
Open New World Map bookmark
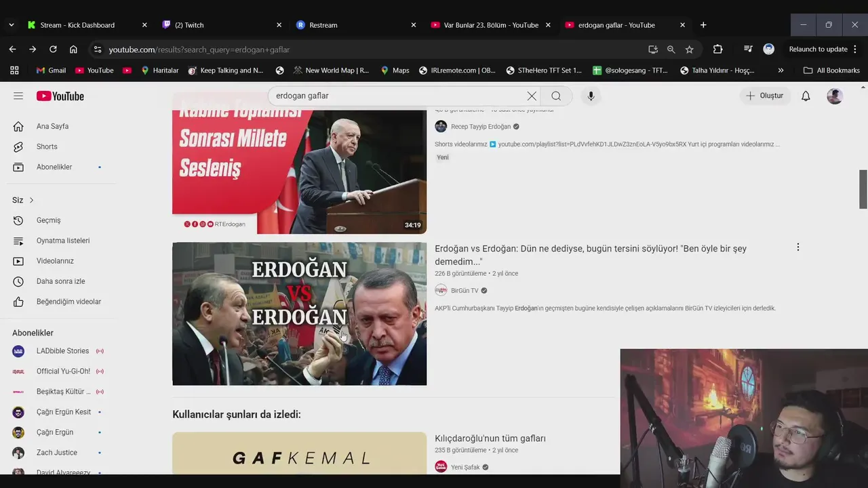click(x=331, y=70)
